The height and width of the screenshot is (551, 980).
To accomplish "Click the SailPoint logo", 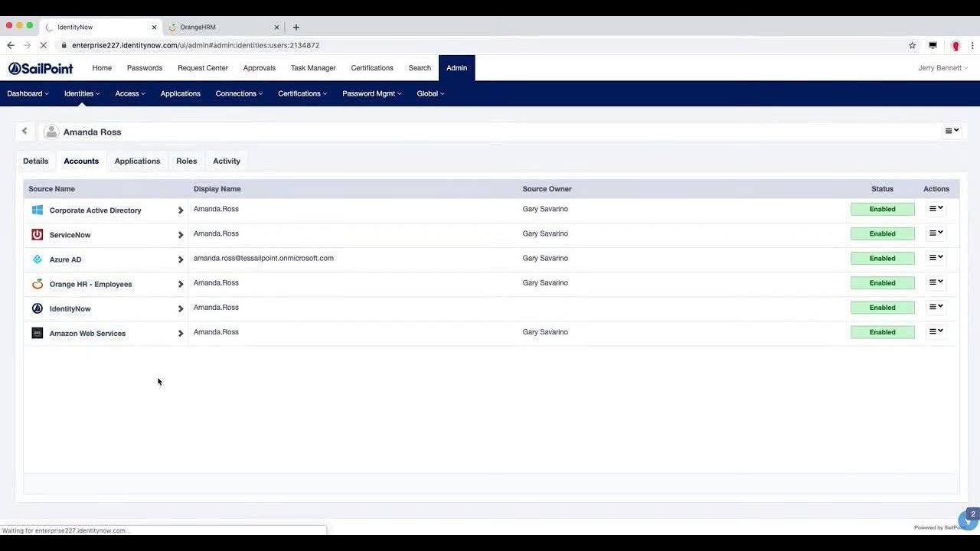I will [x=41, y=68].
